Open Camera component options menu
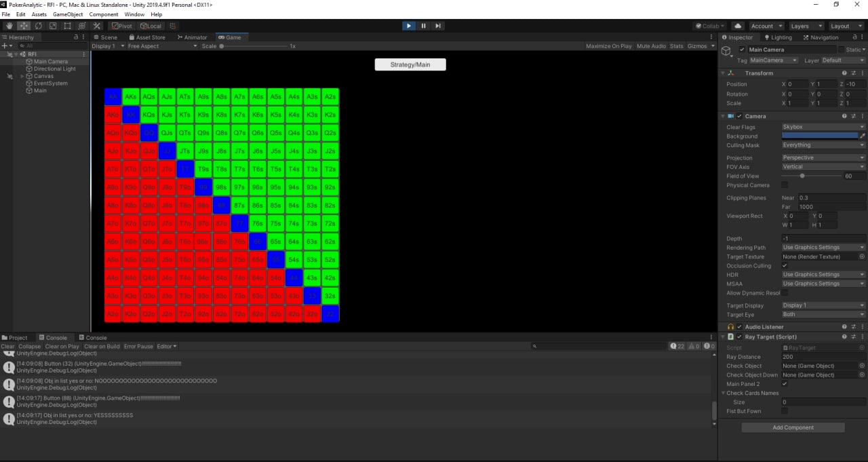868x462 pixels. tap(862, 116)
